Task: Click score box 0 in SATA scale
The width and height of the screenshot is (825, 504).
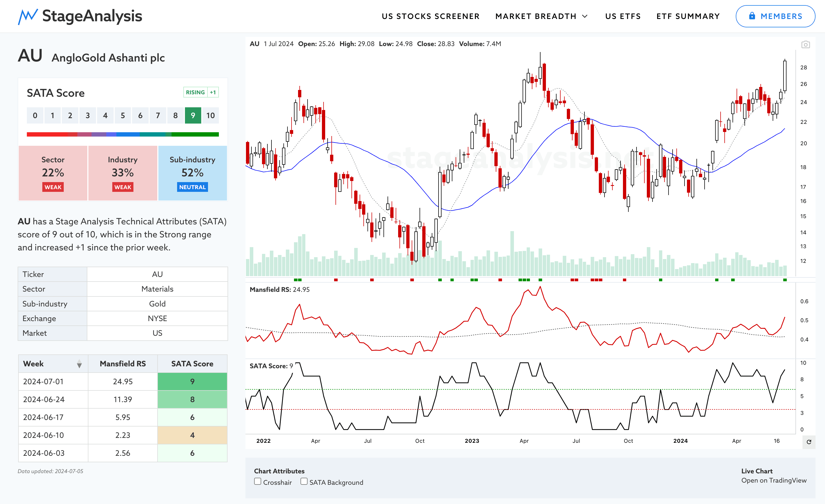Action: click(x=35, y=115)
